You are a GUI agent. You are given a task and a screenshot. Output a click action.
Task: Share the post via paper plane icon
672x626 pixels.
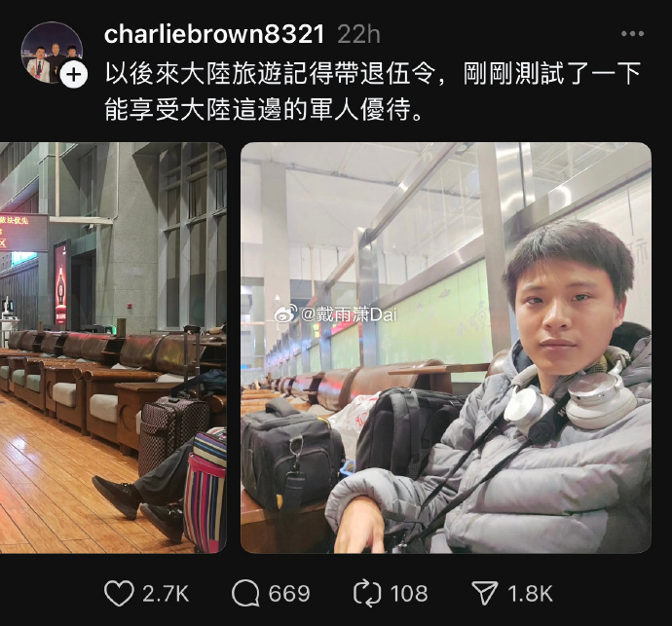point(485,594)
